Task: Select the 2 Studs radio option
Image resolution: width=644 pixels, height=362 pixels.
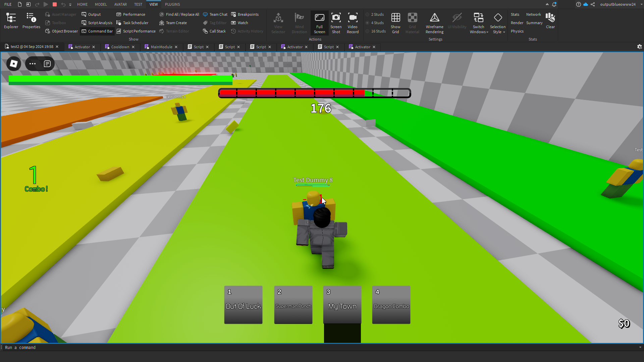Action: 368,14
